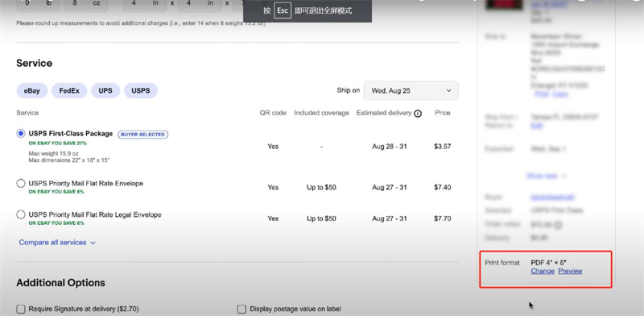
Task: Select USPS Priority Mail Flat Rate Envelope
Action: (21, 184)
